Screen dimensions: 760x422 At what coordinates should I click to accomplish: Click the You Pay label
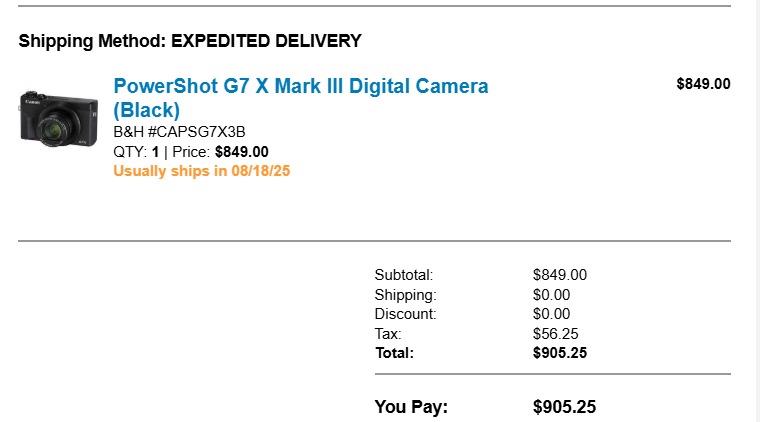pyautogui.click(x=411, y=407)
